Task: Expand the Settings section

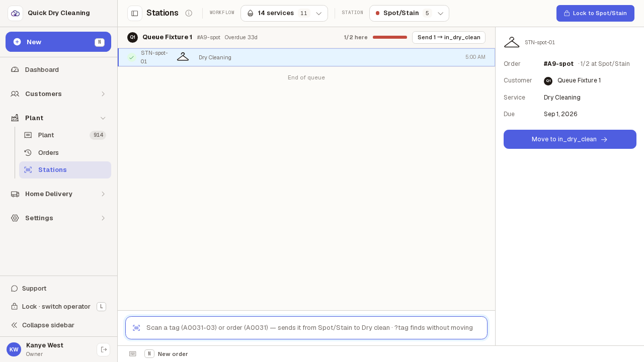Action: coord(59,218)
